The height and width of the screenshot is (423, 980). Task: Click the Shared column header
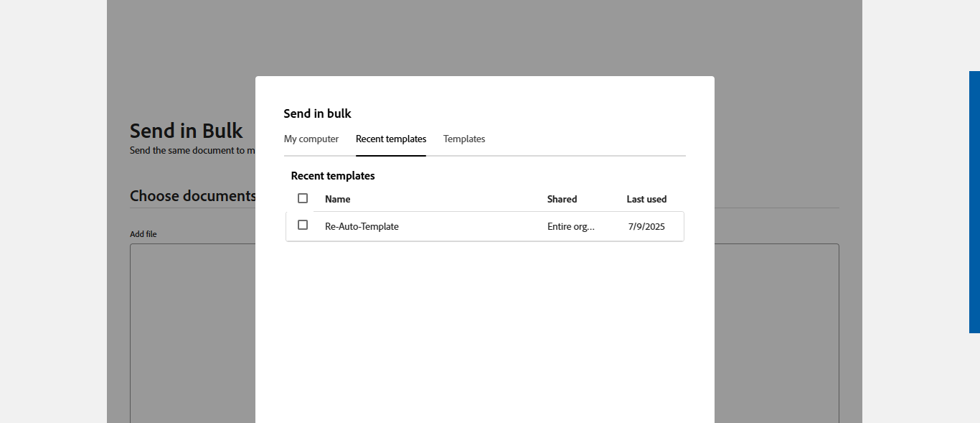point(562,200)
